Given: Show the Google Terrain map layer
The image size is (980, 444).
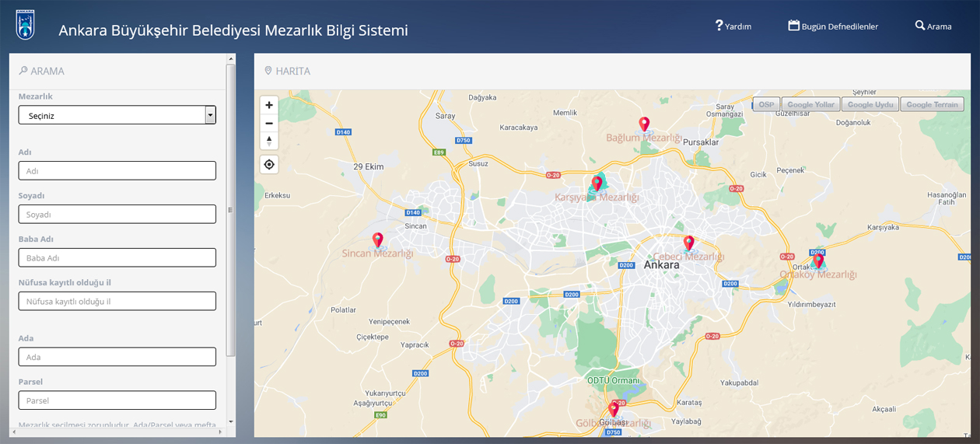Looking at the screenshot, I should (x=932, y=104).
